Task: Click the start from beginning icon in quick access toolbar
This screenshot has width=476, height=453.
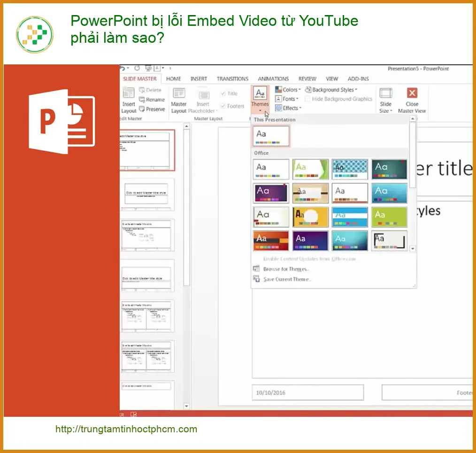Action: coord(148,68)
